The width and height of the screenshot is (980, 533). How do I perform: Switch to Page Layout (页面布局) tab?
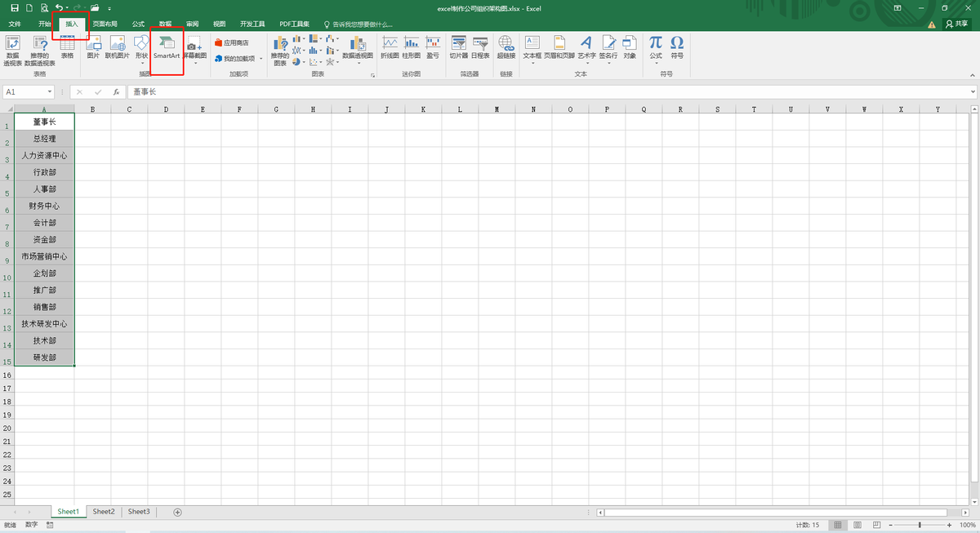pyautogui.click(x=105, y=24)
